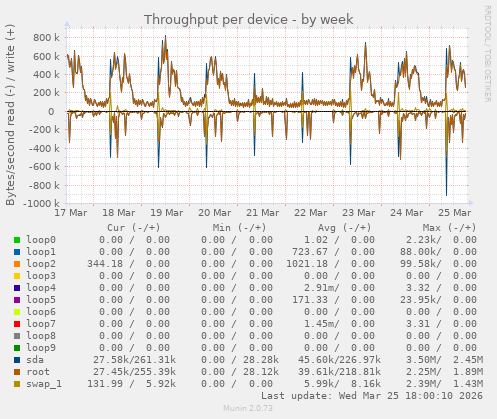Click the loop1 blue color swatch

pyautogui.click(x=17, y=252)
